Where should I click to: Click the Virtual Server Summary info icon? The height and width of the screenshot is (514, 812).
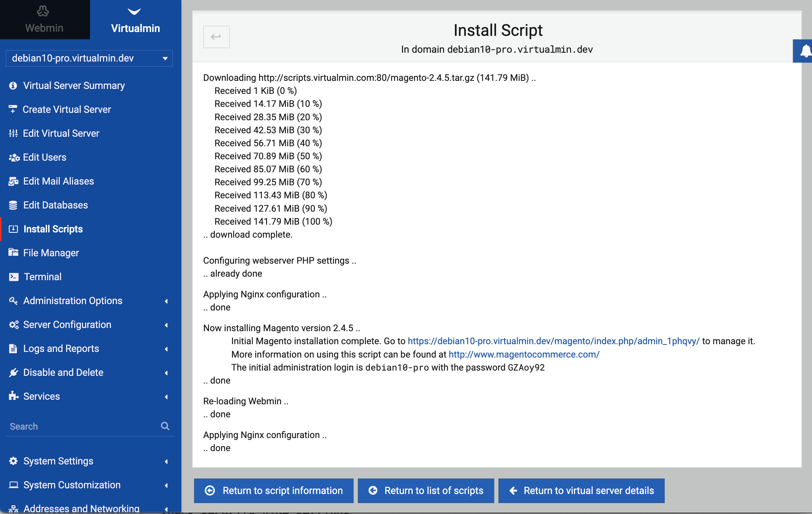tap(13, 85)
